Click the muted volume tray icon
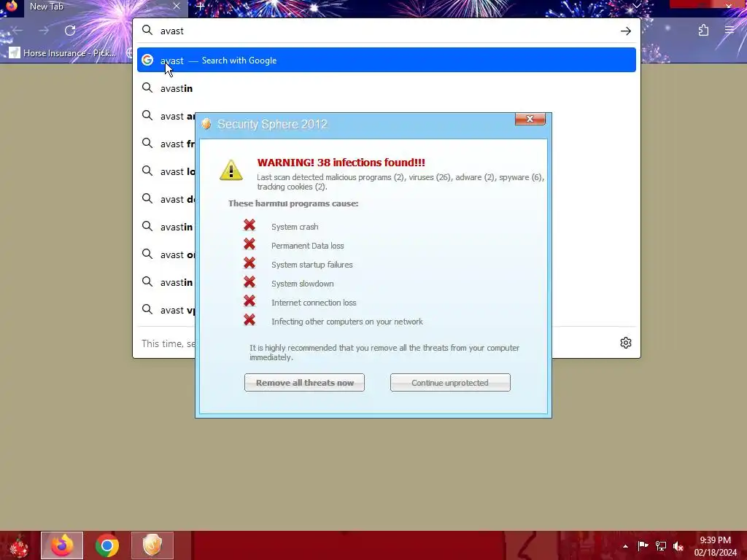 coord(678,545)
